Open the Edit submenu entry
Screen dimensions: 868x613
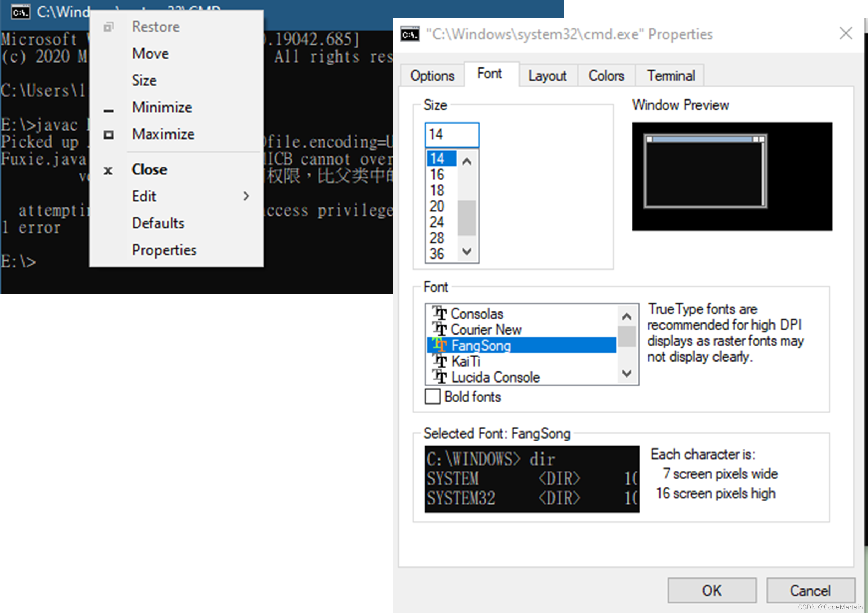click(x=176, y=196)
